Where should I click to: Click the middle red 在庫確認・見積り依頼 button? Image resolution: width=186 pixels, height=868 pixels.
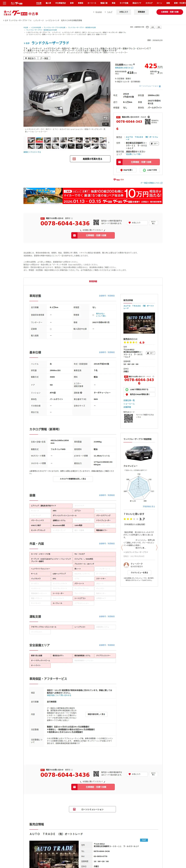click(x=93, y=236)
